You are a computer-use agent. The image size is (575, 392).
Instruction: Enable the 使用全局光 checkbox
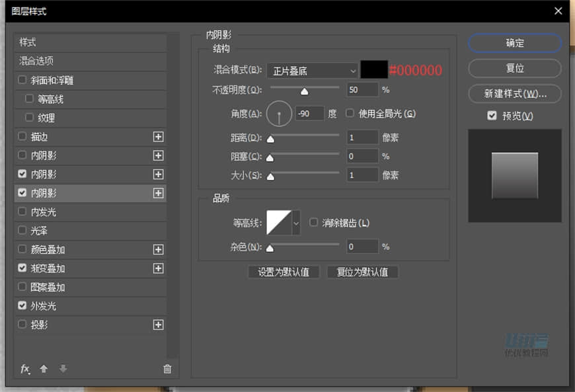(350, 112)
